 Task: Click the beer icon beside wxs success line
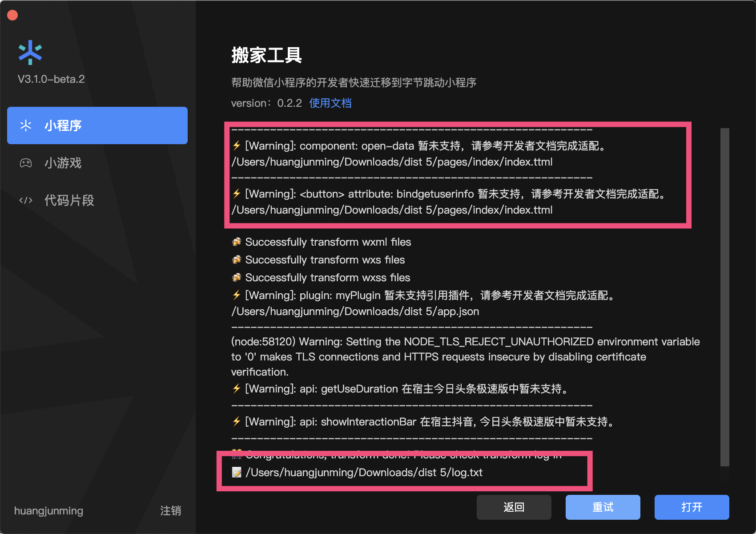coord(237,259)
